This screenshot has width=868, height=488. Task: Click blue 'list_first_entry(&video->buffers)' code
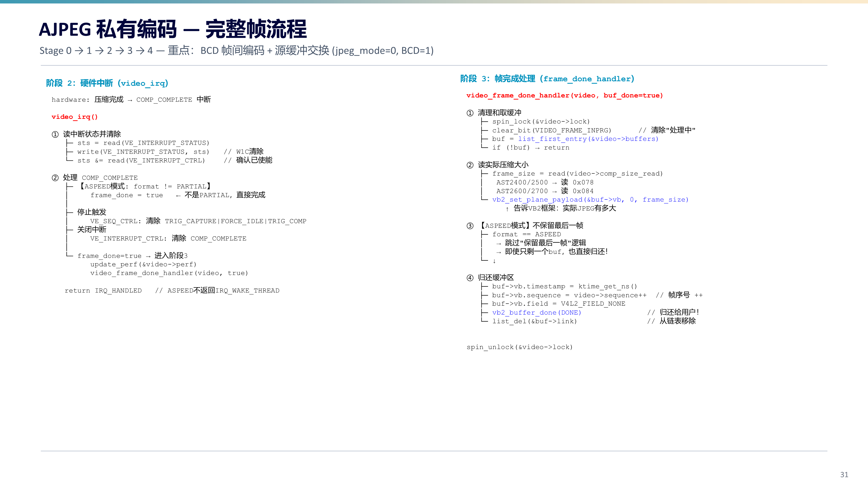click(588, 139)
